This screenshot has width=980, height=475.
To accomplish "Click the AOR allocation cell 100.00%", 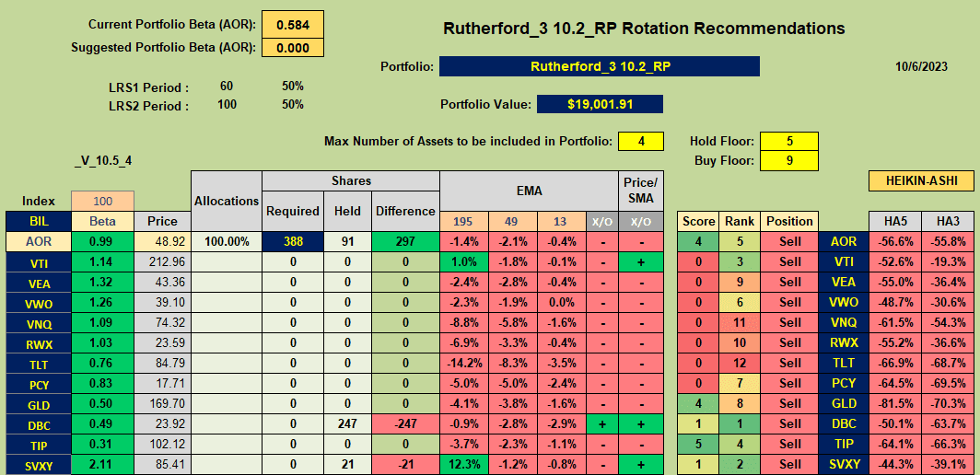I will click(x=227, y=241).
